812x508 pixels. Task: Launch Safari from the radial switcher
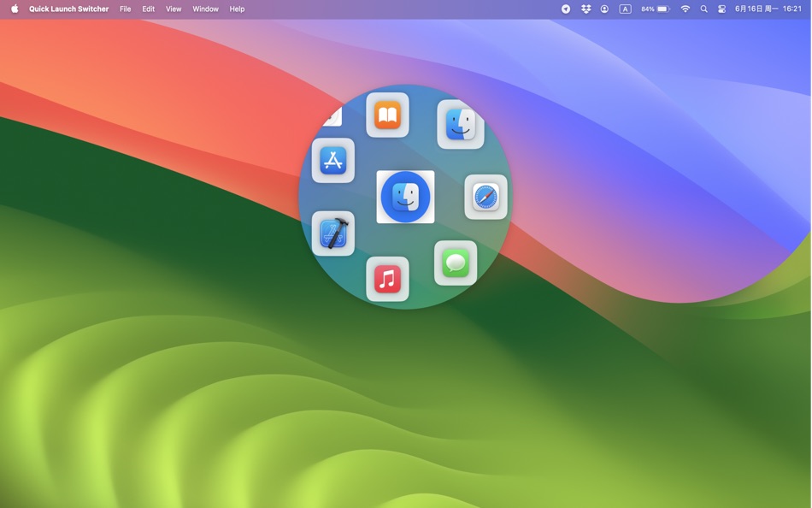point(485,197)
